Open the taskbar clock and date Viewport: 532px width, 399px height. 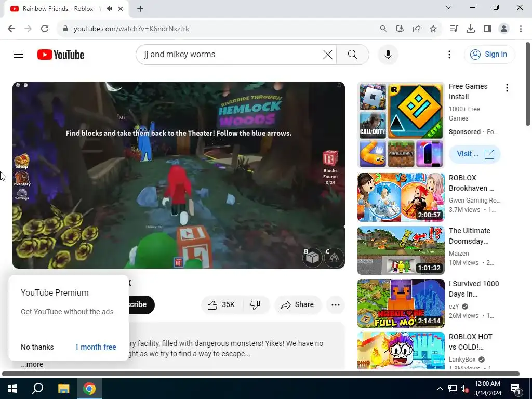pos(487,389)
